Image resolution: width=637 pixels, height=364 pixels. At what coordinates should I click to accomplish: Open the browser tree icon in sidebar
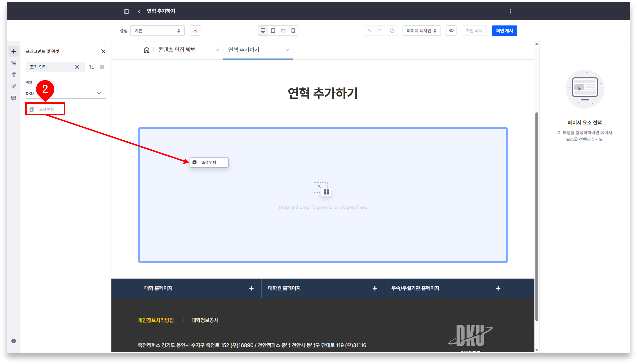[13, 63]
